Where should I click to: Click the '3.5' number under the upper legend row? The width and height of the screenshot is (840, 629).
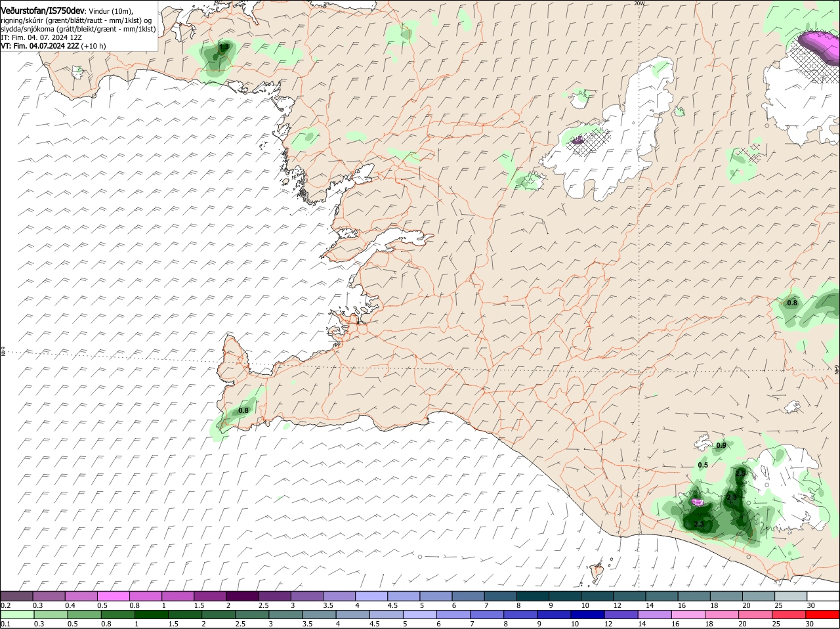pyautogui.click(x=328, y=605)
